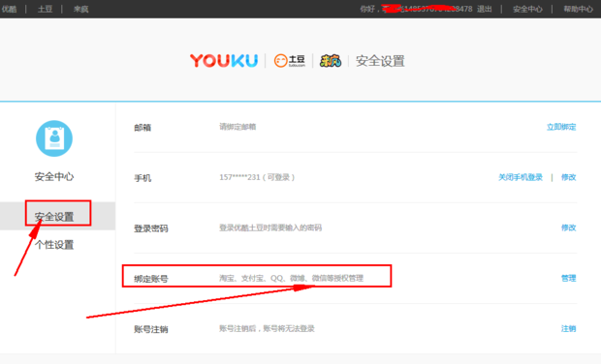Image resolution: width=601 pixels, height=364 pixels.
Task: Click the 绑定账号 row label
Action: pos(150,279)
